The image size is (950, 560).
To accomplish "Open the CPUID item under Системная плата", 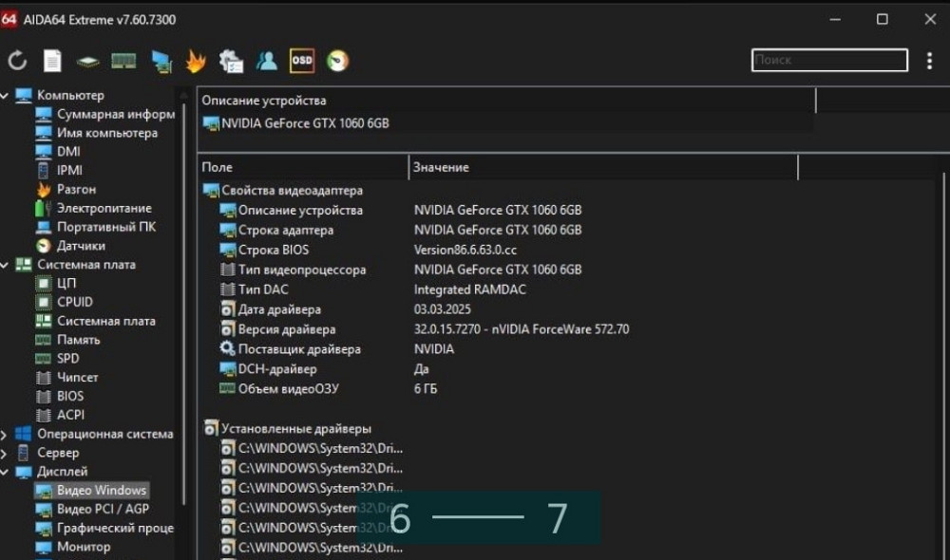I will pyautogui.click(x=74, y=302).
